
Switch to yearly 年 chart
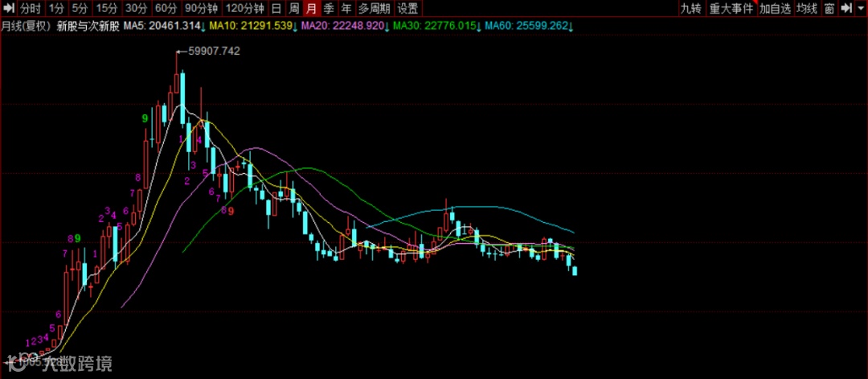click(x=346, y=8)
